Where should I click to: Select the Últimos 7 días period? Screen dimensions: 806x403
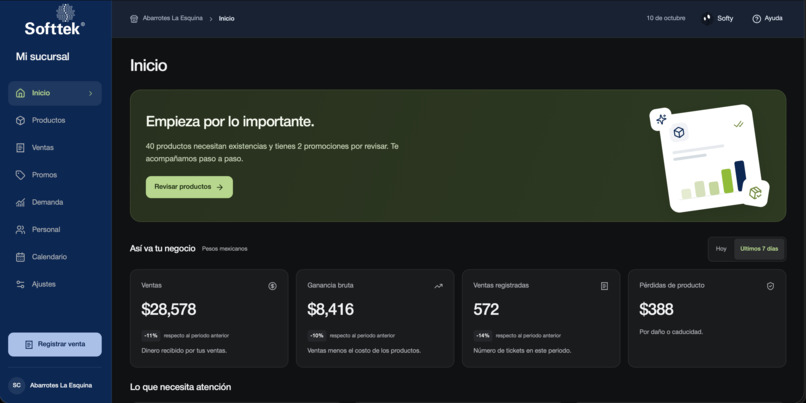click(x=759, y=249)
